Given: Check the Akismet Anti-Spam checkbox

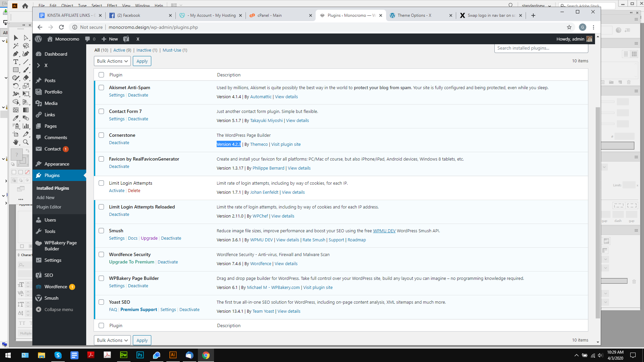Looking at the screenshot, I should pos(101,87).
